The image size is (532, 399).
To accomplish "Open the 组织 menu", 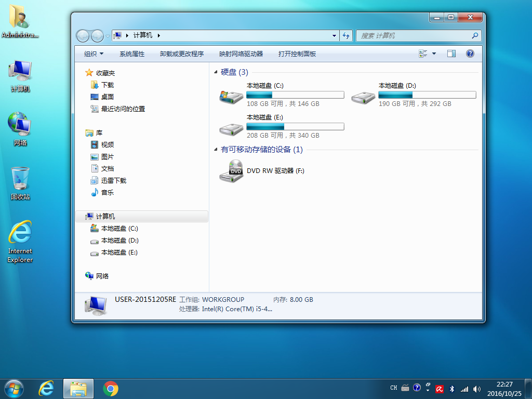I will click(94, 54).
